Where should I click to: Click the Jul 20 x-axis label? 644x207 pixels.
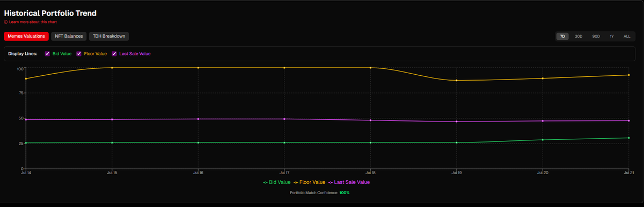click(x=543, y=173)
